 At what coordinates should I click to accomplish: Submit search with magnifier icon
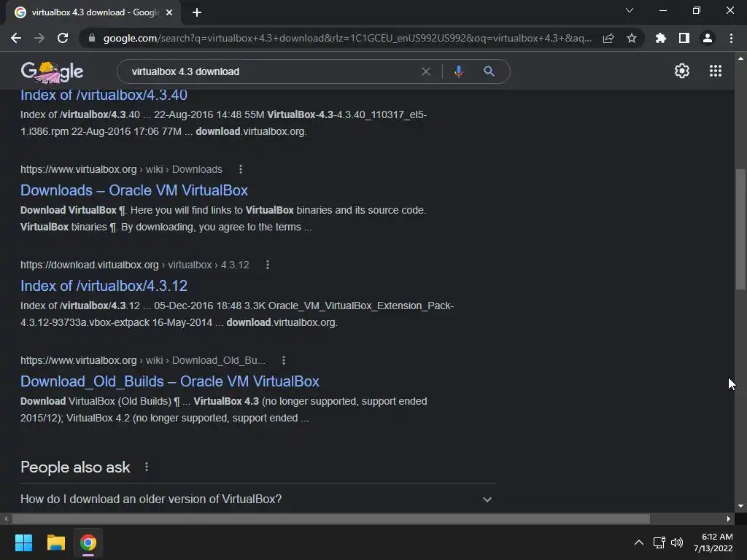[x=489, y=71]
